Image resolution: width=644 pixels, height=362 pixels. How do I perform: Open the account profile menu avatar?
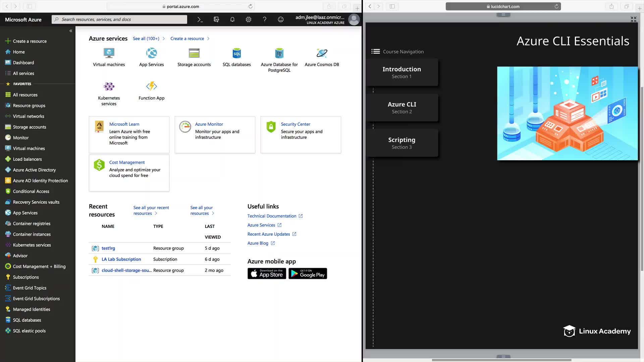[x=354, y=19]
